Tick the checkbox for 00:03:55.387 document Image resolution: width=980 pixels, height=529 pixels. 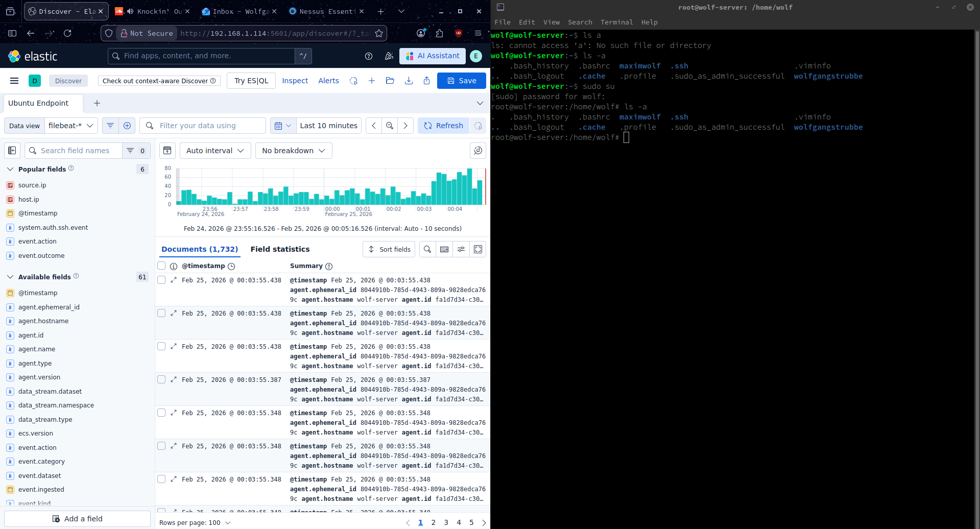click(161, 379)
